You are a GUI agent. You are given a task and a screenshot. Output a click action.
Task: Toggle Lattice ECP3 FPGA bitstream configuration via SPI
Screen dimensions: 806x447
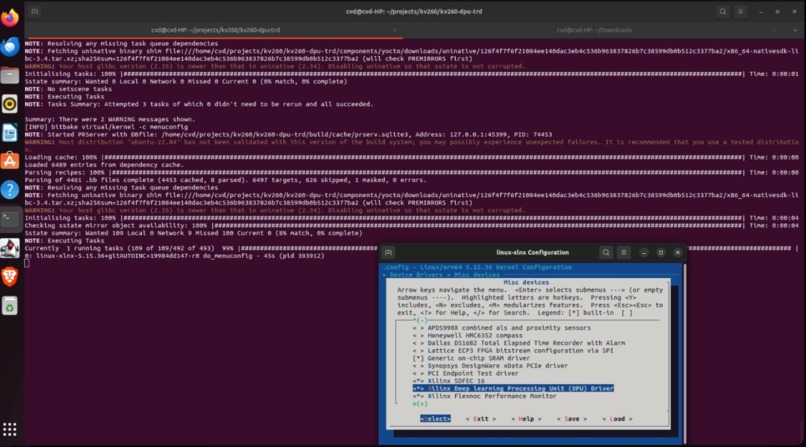coord(513,350)
